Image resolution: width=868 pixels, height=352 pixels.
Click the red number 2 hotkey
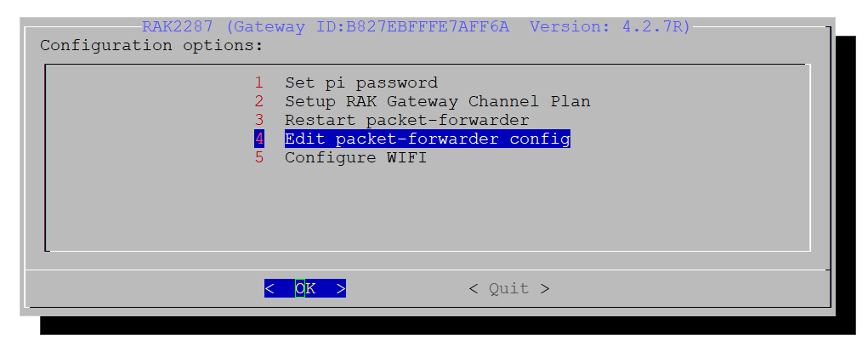pos(259,102)
